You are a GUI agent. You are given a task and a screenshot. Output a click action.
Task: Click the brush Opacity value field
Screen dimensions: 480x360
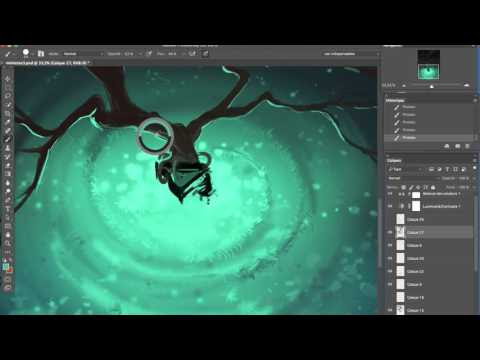click(x=129, y=54)
